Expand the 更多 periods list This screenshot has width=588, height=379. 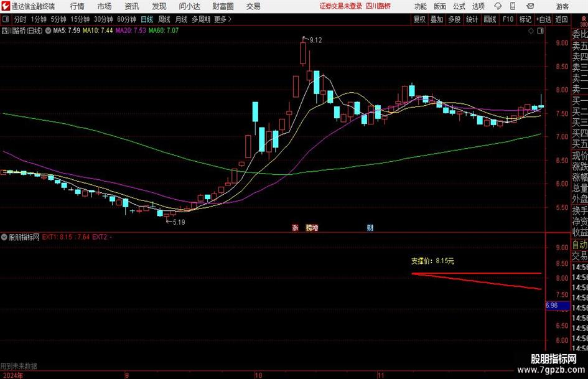pyautogui.click(x=223, y=19)
